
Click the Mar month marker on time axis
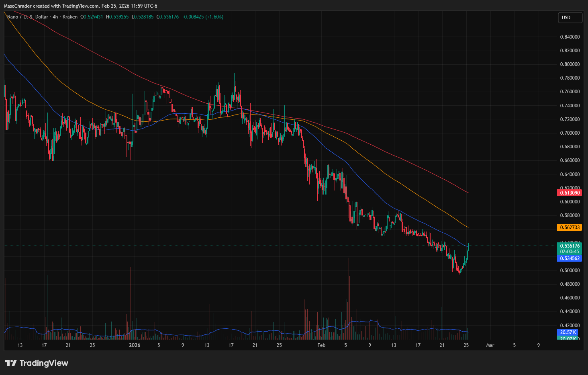pos(490,345)
